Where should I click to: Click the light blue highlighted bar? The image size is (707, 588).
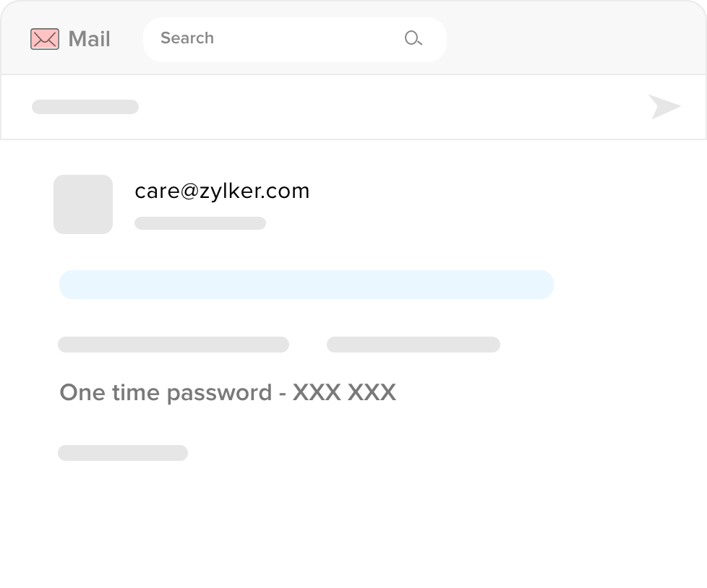coord(306,285)
